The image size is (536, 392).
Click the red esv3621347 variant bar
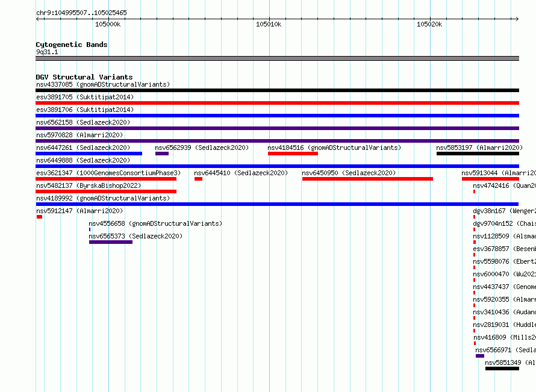106,179
